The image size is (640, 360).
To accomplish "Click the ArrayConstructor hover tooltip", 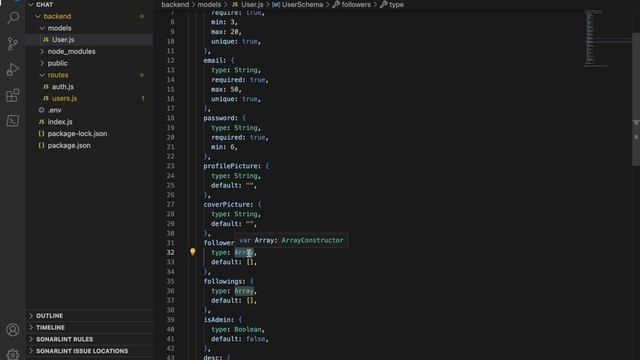I will (291, 240).
